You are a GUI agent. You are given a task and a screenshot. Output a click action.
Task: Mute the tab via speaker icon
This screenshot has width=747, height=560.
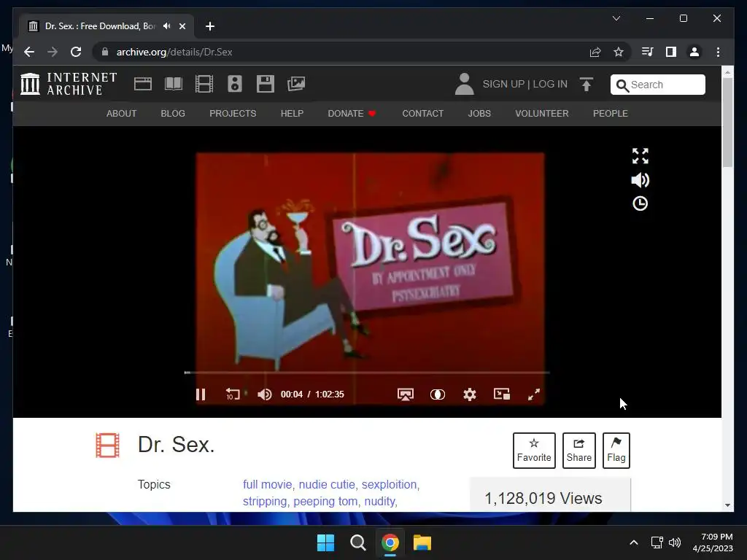[x=166, y=26]
